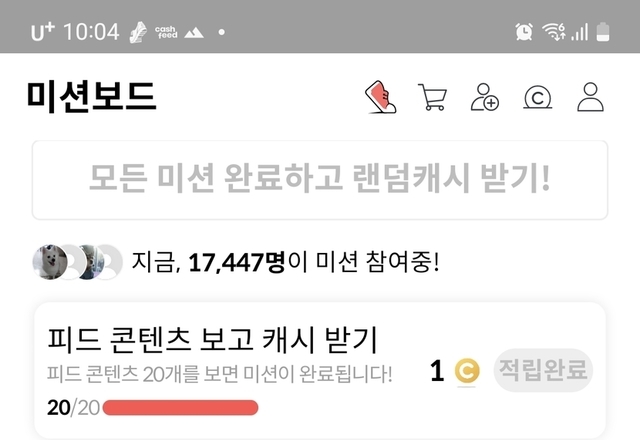The height and width of the screenshot is (440, 640).
Task: Open the shopping cart icon
Action: [x=432, y=97]
